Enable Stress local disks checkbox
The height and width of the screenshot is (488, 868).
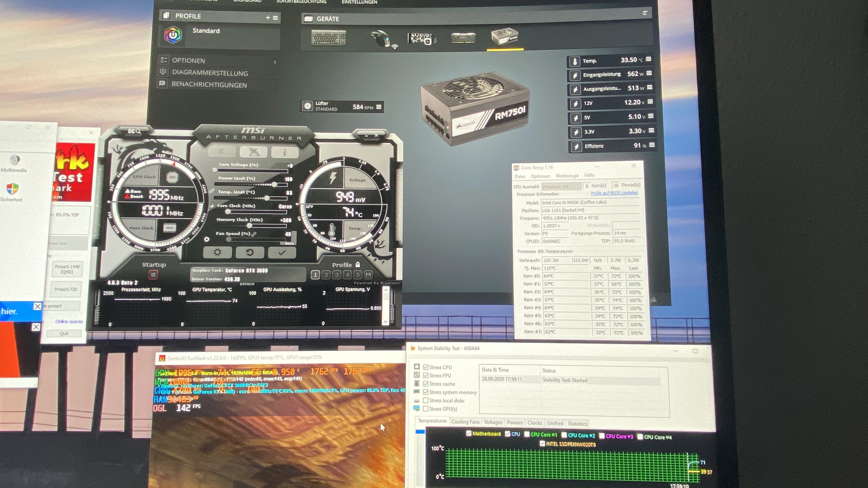(x=426, y=400)
